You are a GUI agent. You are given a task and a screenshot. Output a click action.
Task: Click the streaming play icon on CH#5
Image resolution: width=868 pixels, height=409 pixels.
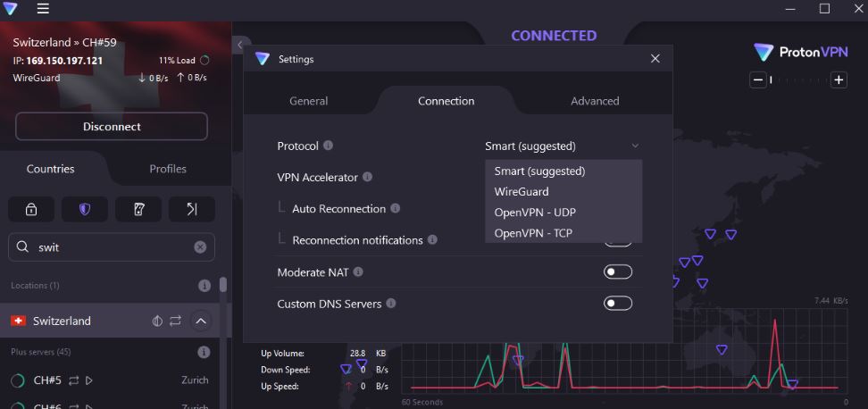click(89, 380)
